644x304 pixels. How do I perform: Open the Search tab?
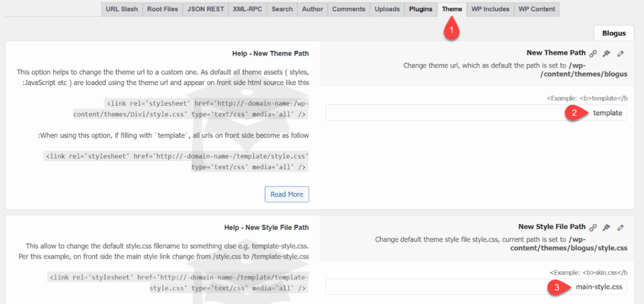point(282,9)
